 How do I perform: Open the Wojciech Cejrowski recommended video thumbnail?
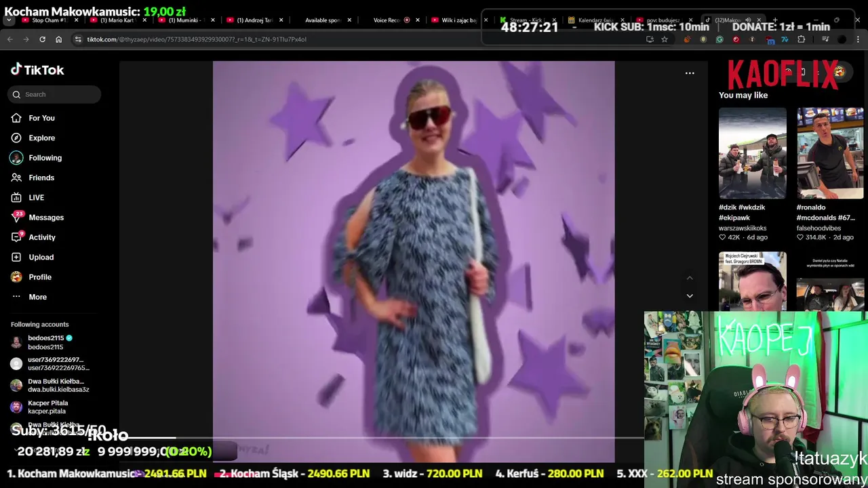tap(753, 281)
